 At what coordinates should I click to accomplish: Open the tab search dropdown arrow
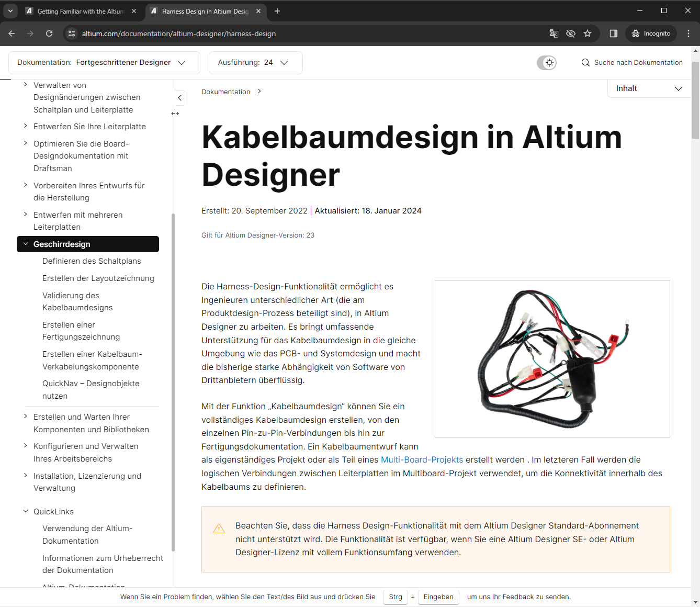click(10, 11)
